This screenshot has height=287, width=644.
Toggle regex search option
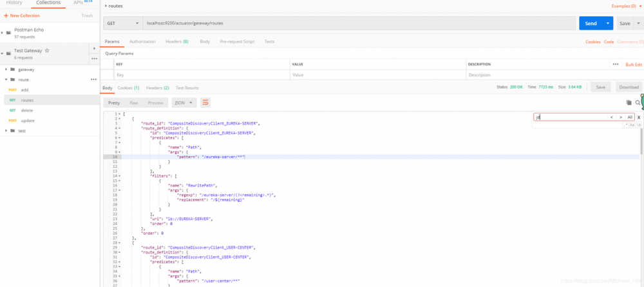[625, 125]
